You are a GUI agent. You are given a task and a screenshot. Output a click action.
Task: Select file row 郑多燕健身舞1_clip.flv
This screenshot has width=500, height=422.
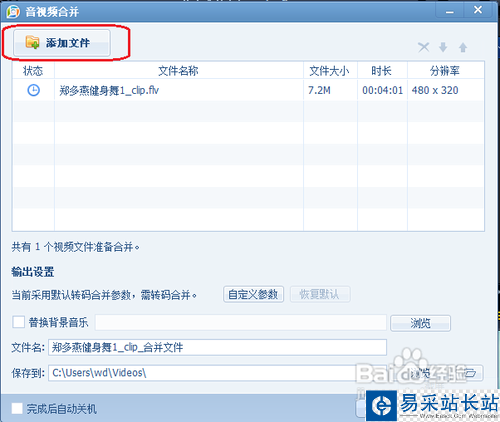tap(248, 90)
